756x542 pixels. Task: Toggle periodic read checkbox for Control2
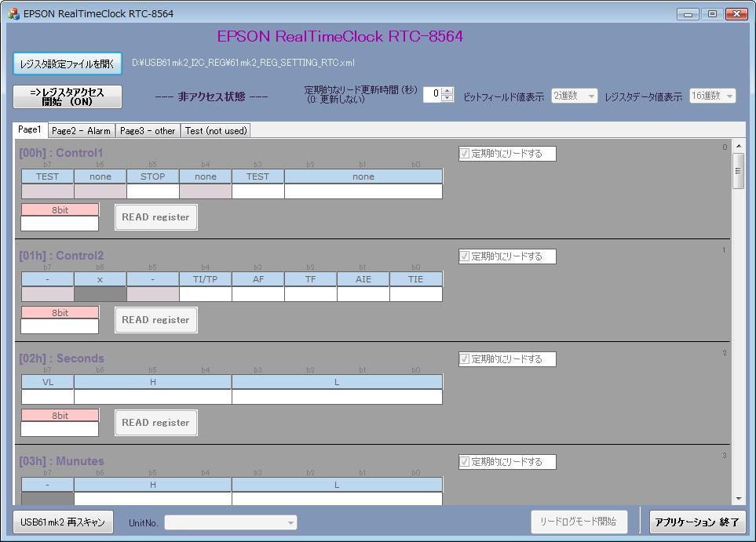[x=464, y=256]
